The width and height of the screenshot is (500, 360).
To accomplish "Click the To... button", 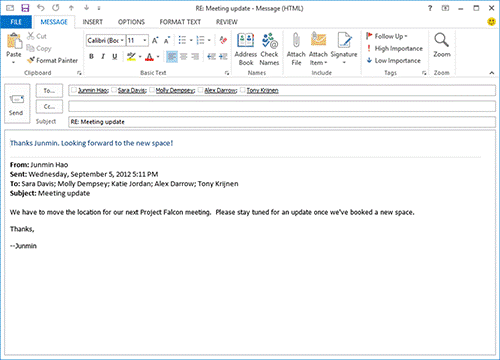I will (x=49, y=91).
